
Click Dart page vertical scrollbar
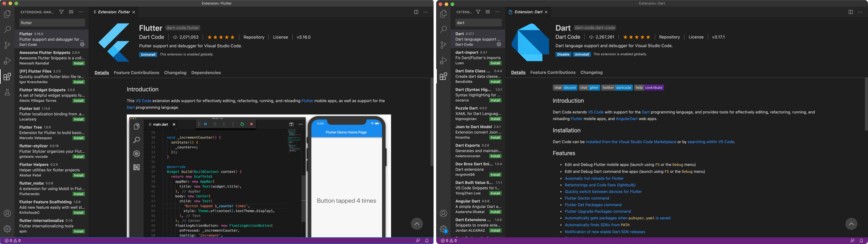click(866, 104)
